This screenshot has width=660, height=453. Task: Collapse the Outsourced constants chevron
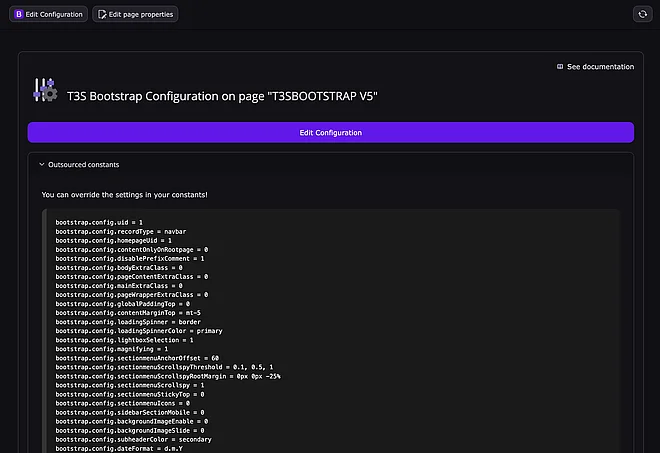41,164
